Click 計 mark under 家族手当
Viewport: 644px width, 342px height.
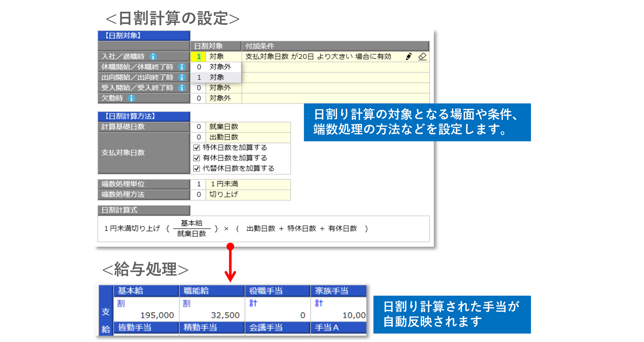(x=319, y=304)
